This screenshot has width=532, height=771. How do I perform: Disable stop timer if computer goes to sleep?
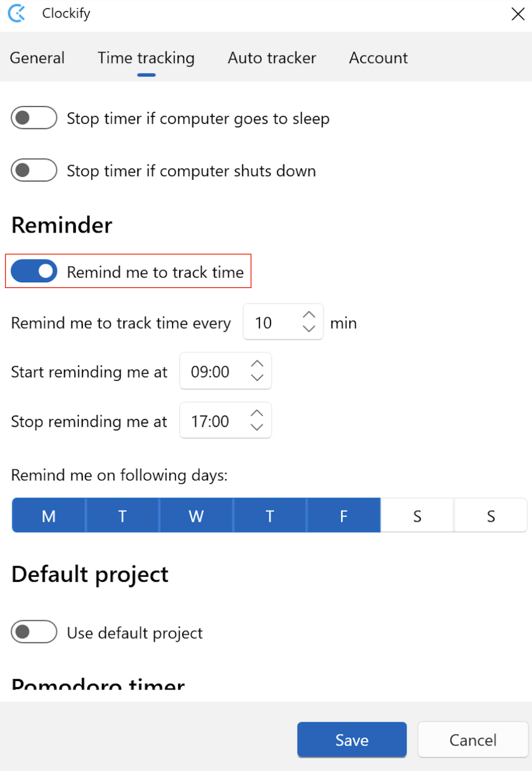coord(33,118)
